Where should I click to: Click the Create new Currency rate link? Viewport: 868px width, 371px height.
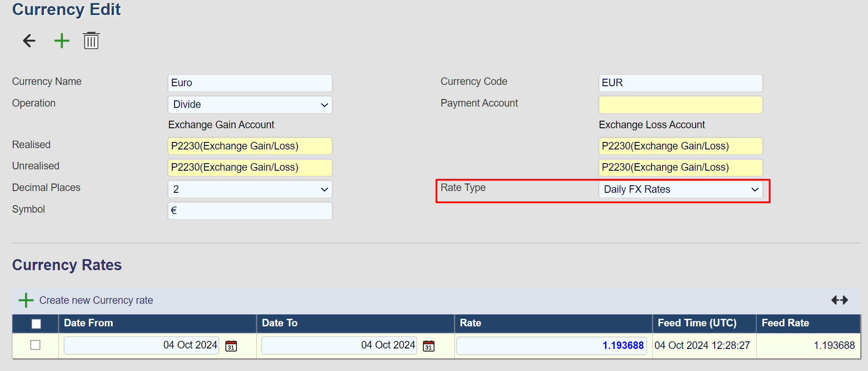[96, 300]
